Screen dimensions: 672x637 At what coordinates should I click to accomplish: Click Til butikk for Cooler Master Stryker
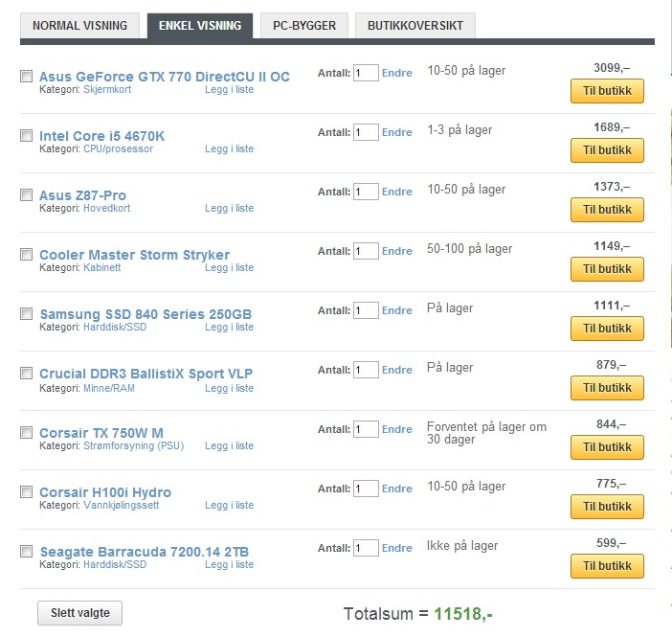(x=607, y=269)
